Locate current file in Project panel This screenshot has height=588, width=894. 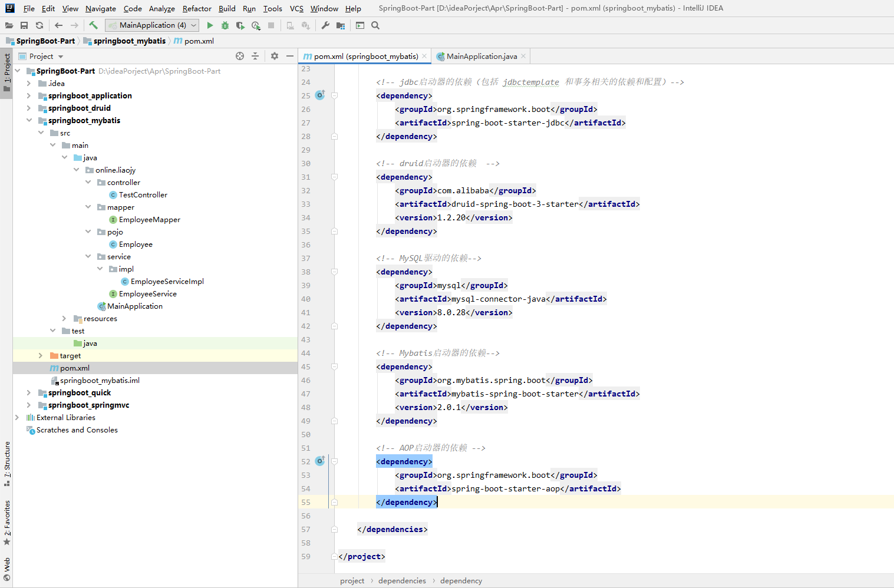[x=240, y=56]
